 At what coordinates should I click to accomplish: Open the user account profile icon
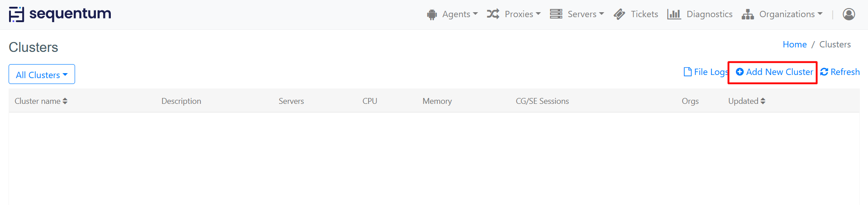pos(849,14)
